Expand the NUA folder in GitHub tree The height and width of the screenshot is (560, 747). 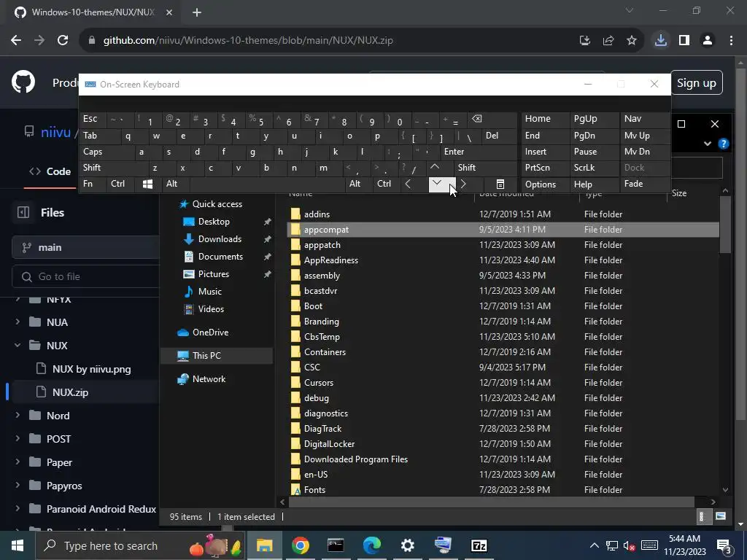pyautogui.click(x=18, y=322)
